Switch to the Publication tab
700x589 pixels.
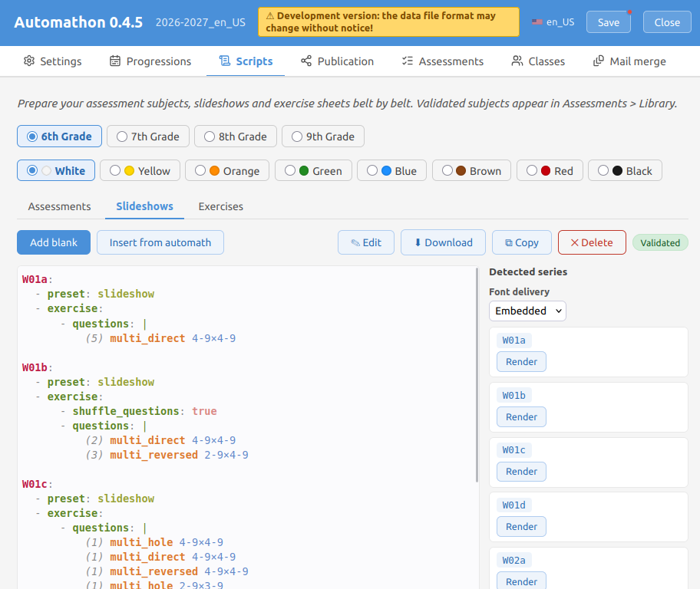tap(337, 61)
